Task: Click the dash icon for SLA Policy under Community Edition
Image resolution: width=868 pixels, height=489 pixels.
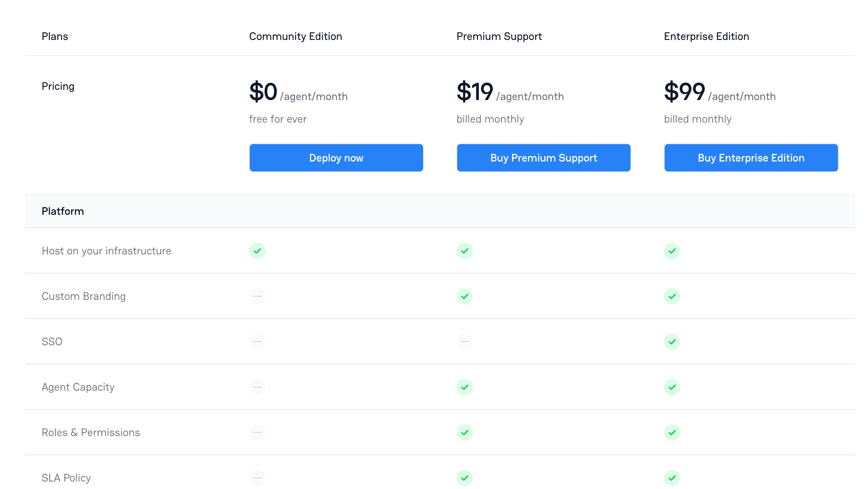Action: (x=257, y=478)
